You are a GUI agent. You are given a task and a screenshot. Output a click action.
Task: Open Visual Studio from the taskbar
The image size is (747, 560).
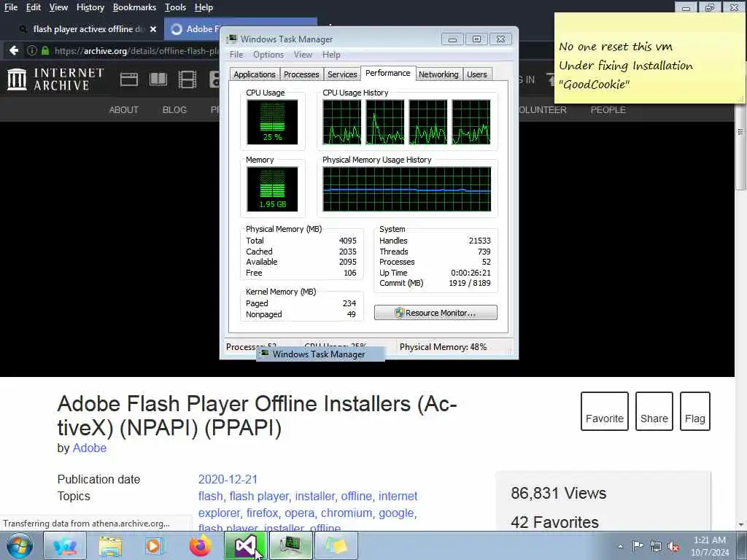pyautogui.click(x=245, y=545)
